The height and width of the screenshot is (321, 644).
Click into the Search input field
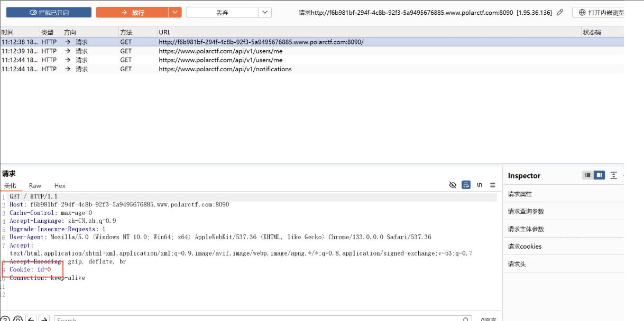pos(262,318)
